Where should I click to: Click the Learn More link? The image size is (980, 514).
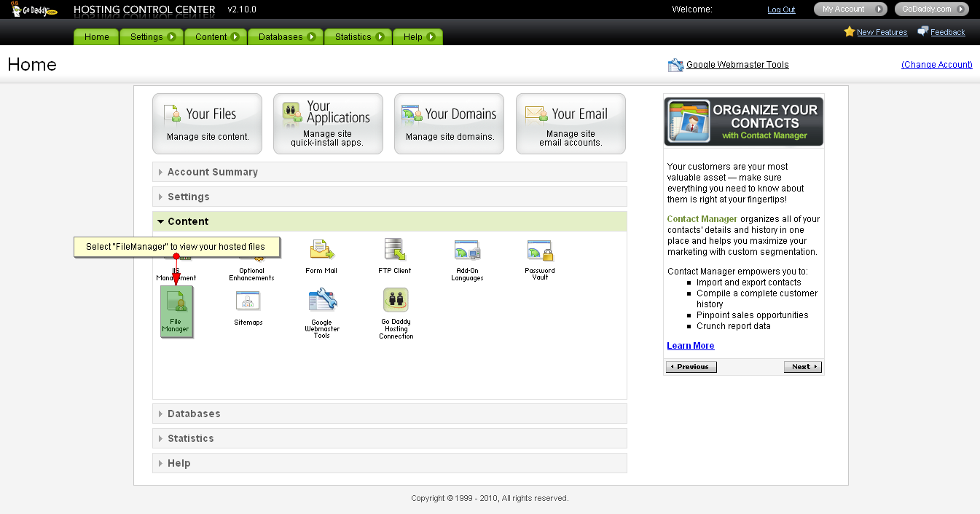[690, 346]
